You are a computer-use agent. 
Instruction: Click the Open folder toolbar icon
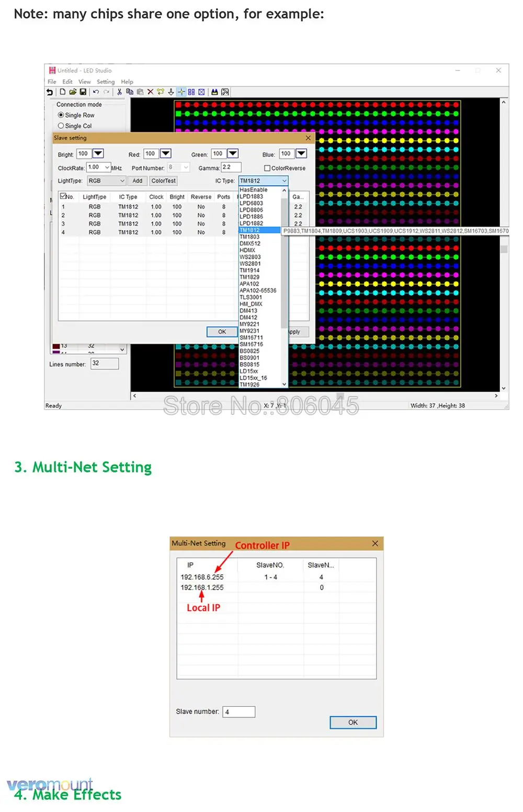coord(73,92)
